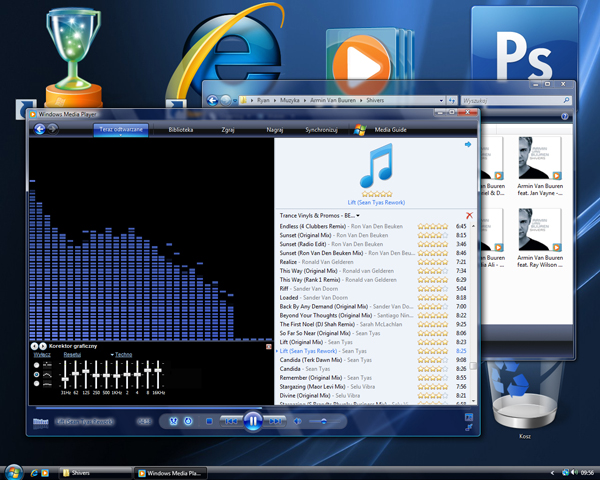Viewport: 600px width, 480px height.
Task: Select Candida (Terk Dawn Mix) track
Action: pos(373,360)
